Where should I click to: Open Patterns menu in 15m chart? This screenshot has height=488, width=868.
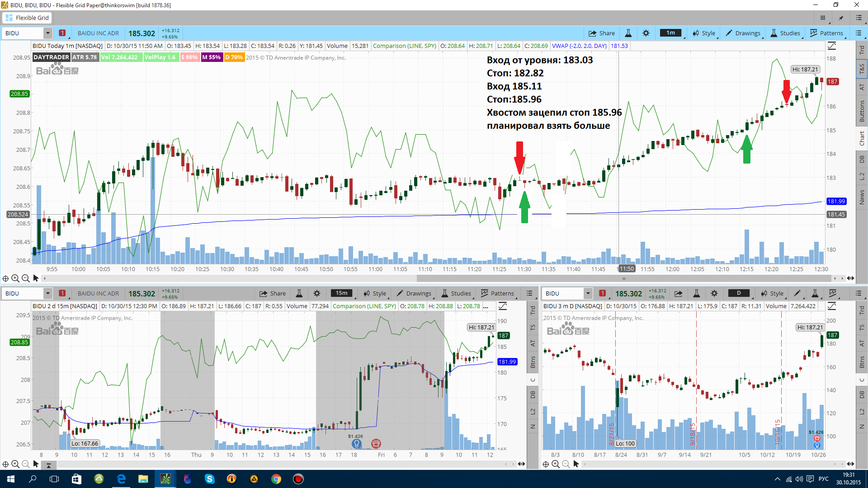497,293
